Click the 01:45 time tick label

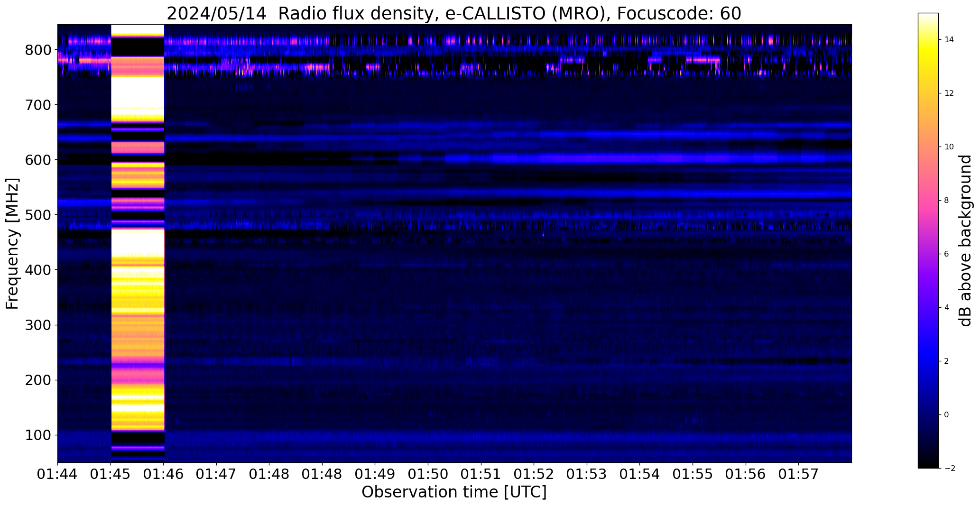coord(111,474)
